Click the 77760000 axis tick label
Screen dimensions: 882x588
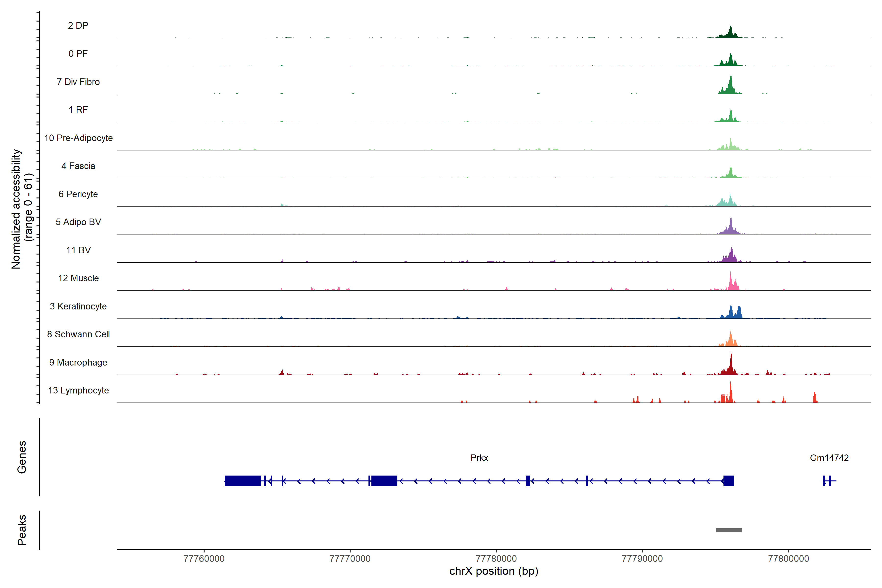(x=204, y=559)
